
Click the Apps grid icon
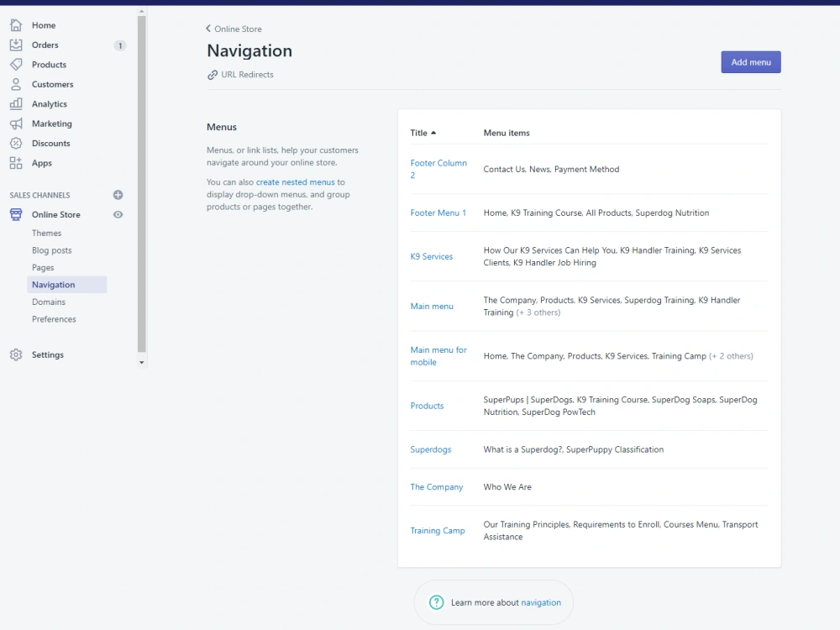click(x=16, y=163)
